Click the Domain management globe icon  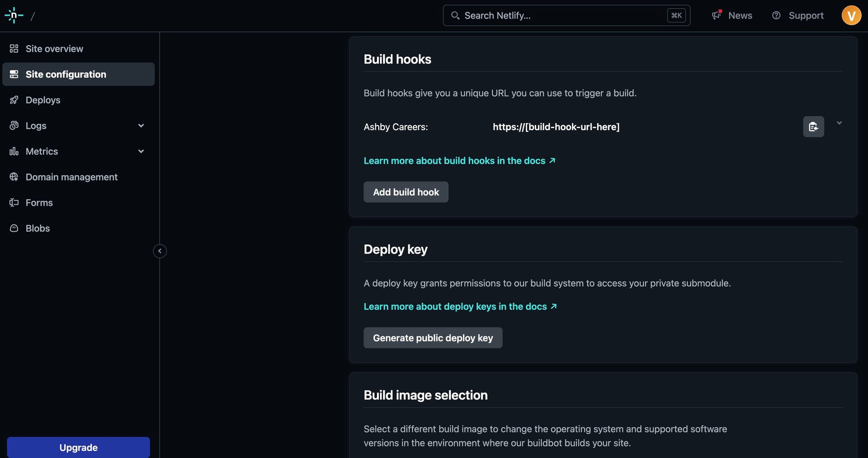(x=14, y=177)
